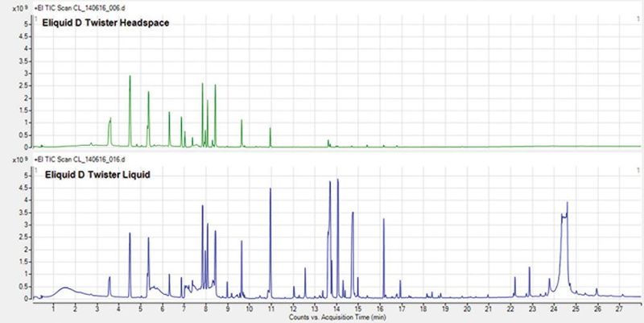644x323 pixels.
Task: Click the 22 minute tick label on time axis
Action: click(x=510, y=308)
